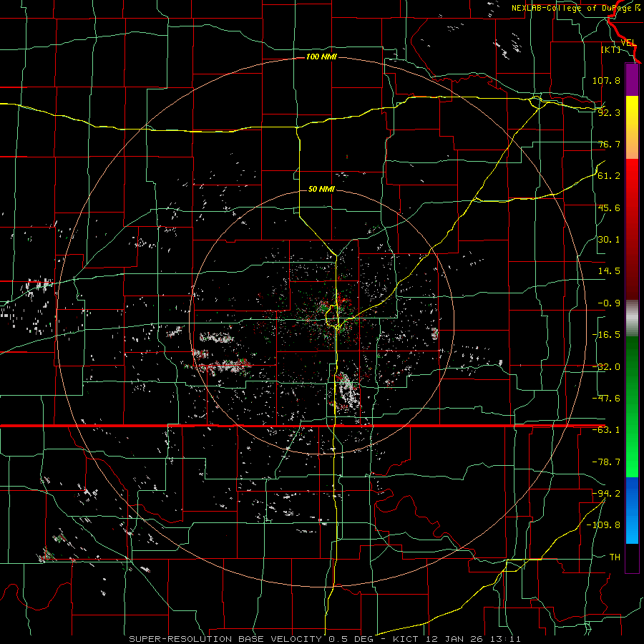The width and height of the screenshot is (644, 644).
Task: Click the -94.2 velocity scale value
Action: pos(606,493)
